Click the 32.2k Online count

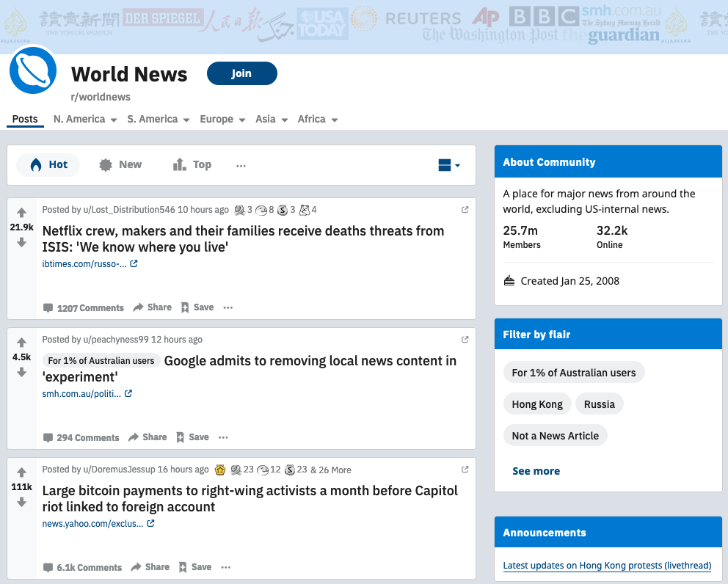pos(612,237)
